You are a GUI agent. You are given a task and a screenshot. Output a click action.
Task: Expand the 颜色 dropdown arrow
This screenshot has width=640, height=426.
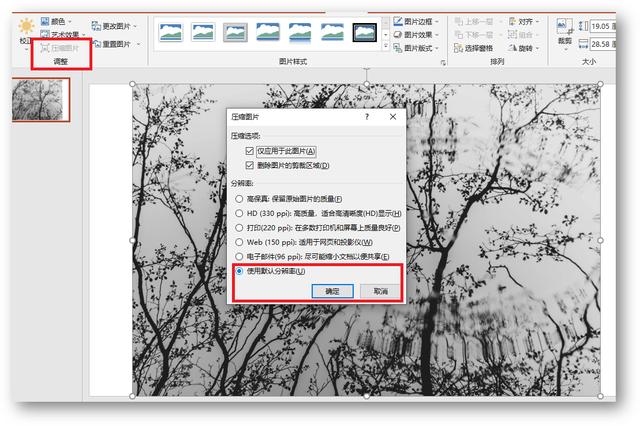[x=70, y=21]
